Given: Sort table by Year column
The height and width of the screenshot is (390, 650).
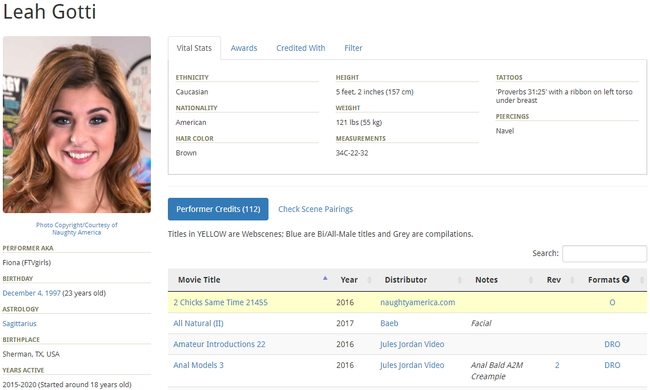Looking at the screenshot, I should [x=353, y=280].
